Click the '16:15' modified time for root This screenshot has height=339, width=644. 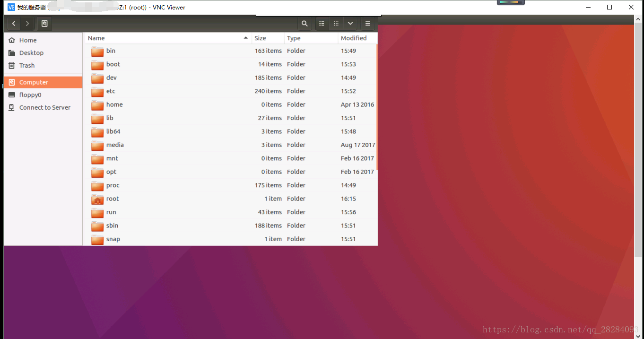[348, 199]
